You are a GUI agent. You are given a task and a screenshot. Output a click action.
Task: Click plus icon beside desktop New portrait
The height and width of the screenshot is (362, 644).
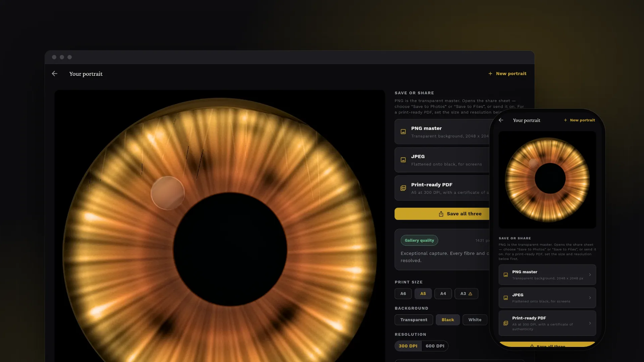coord(490,74)
